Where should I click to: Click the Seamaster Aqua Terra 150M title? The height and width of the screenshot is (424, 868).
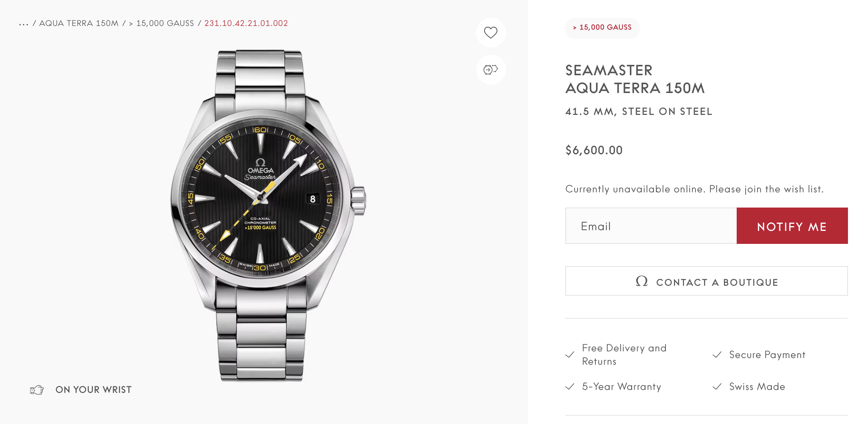(x=635, y=79)
